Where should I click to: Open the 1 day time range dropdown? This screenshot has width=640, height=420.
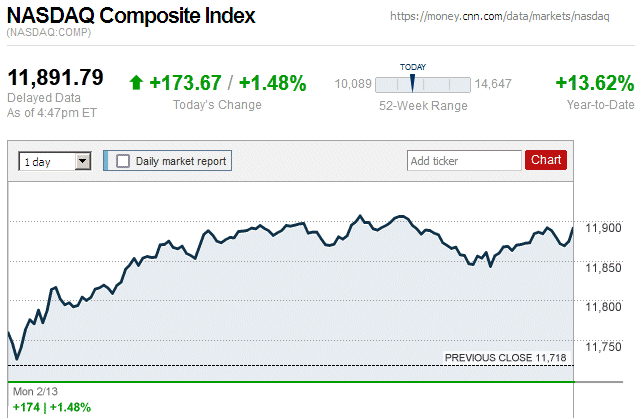tap(55, 161)
